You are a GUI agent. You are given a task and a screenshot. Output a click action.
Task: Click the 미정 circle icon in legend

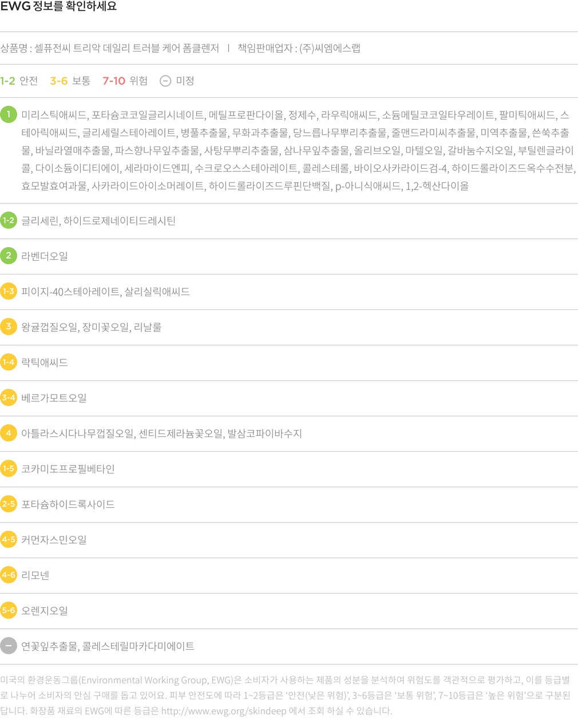point(165,81)
